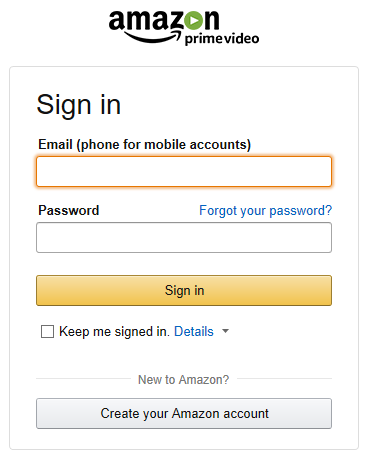
Task: Open the Details link
Action: 194,332
